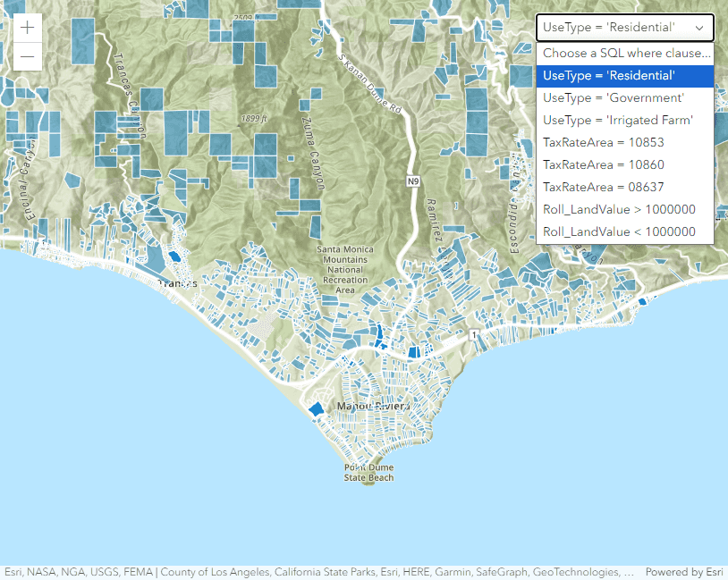The width and height of the screenshot is (728, 580).
Task: Click the N9 highway shield marker
Action: (412, 181)
